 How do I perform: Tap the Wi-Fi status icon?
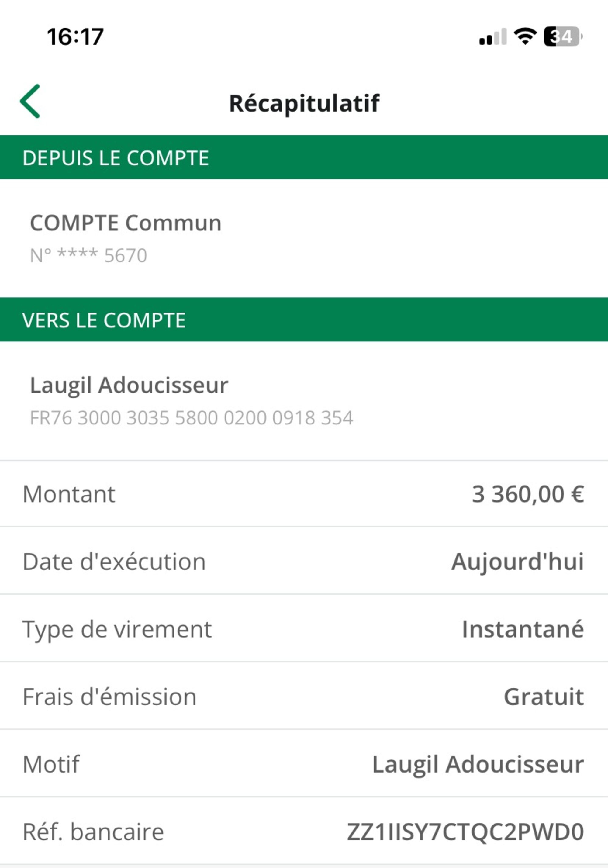[525, 37]
